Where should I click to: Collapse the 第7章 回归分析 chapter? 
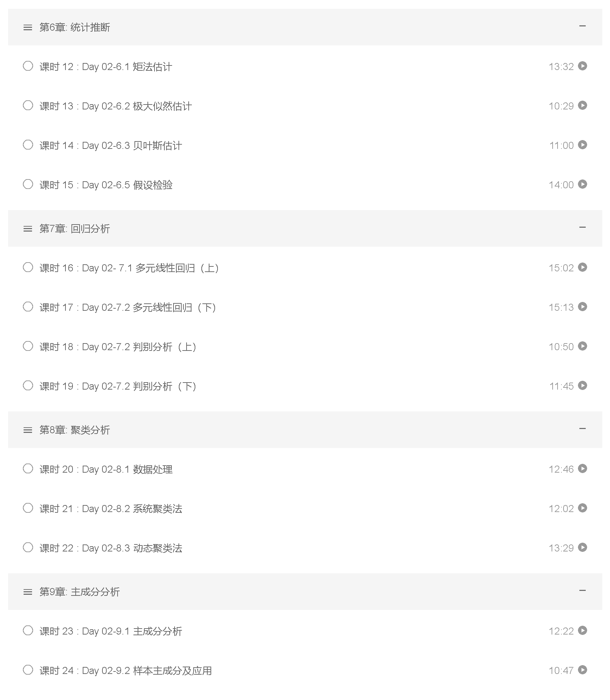(583, 227)
